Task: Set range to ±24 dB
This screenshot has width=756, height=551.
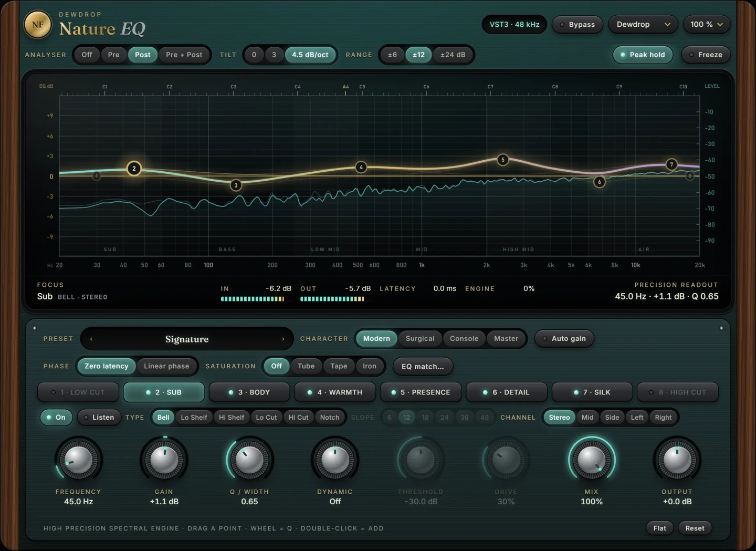Action: pos(453,55)
